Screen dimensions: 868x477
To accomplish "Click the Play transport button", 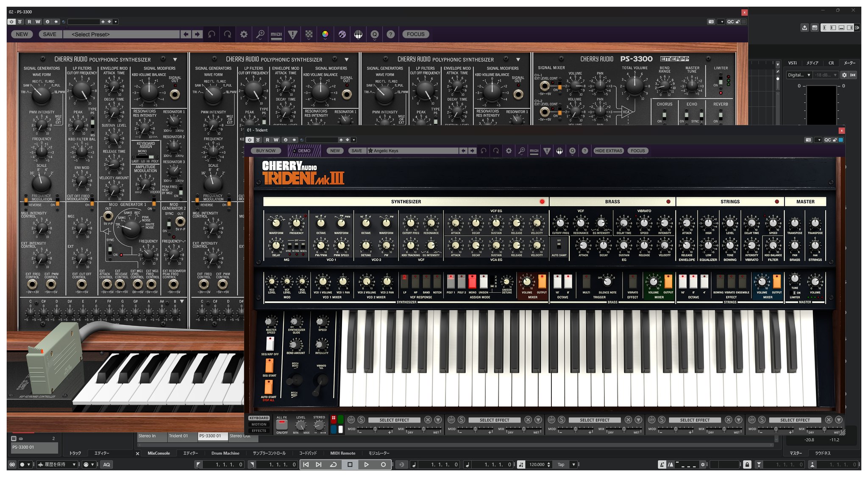I will [366, 465].
